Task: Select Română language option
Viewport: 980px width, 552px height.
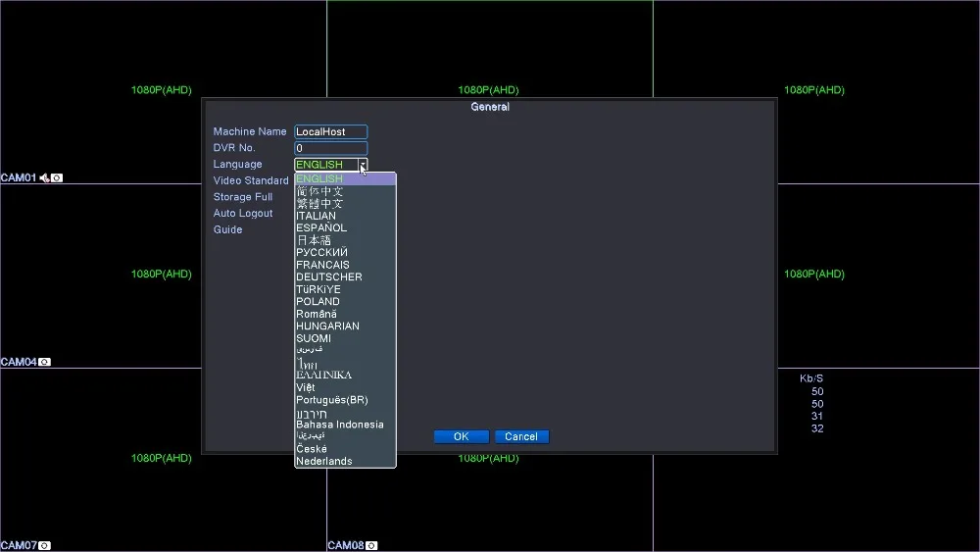Action: coord(345,314)
